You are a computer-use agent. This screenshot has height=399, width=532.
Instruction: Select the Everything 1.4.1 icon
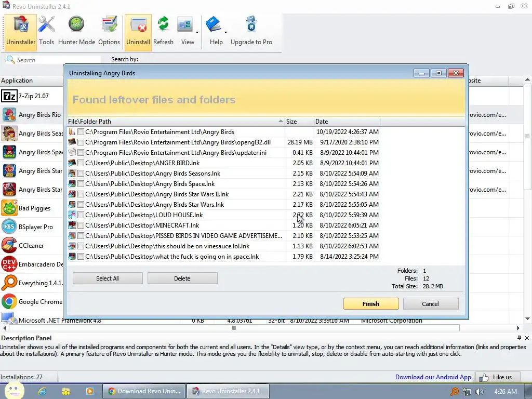(9, 283)
